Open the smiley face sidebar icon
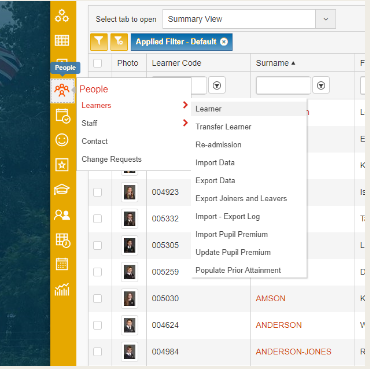 coord(62,140)
